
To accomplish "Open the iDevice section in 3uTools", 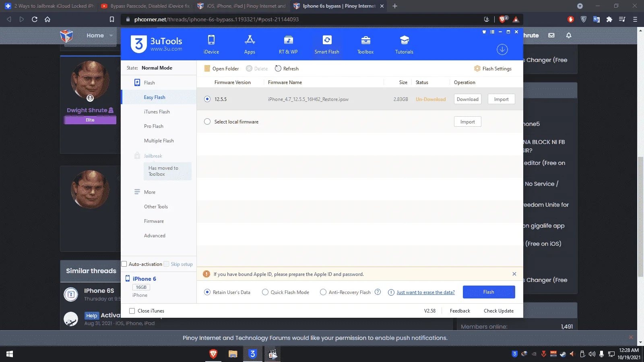I will pyautogui.click(x=211, y=44).
